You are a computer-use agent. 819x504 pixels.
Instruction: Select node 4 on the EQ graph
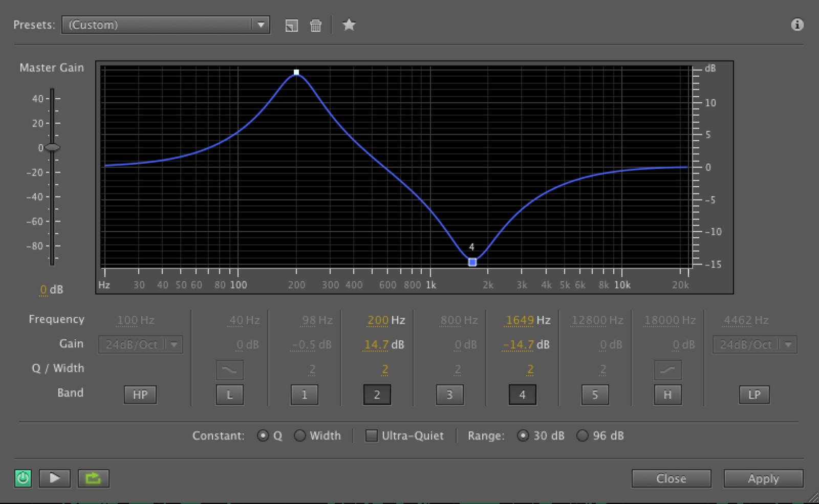point(471,262)
